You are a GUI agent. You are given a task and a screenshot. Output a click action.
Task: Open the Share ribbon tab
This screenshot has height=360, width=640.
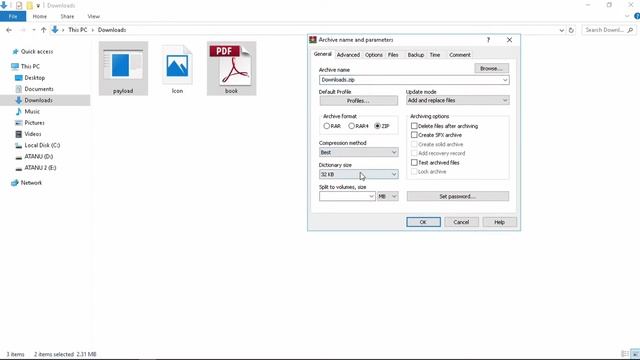coord(67,16)
